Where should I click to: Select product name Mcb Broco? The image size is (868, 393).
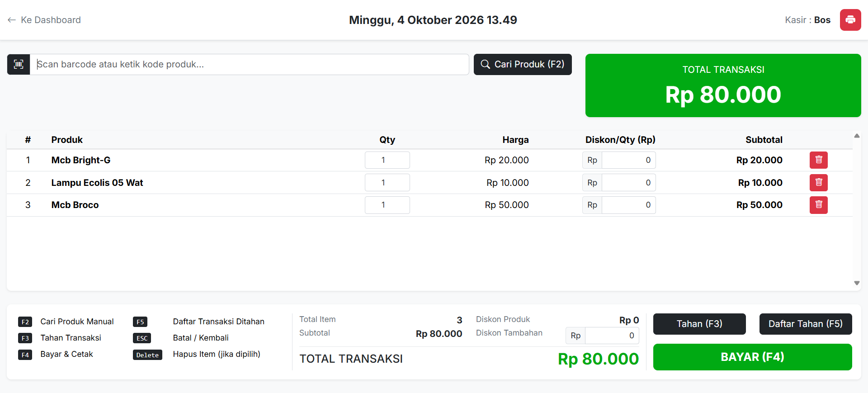click(75, 205)
